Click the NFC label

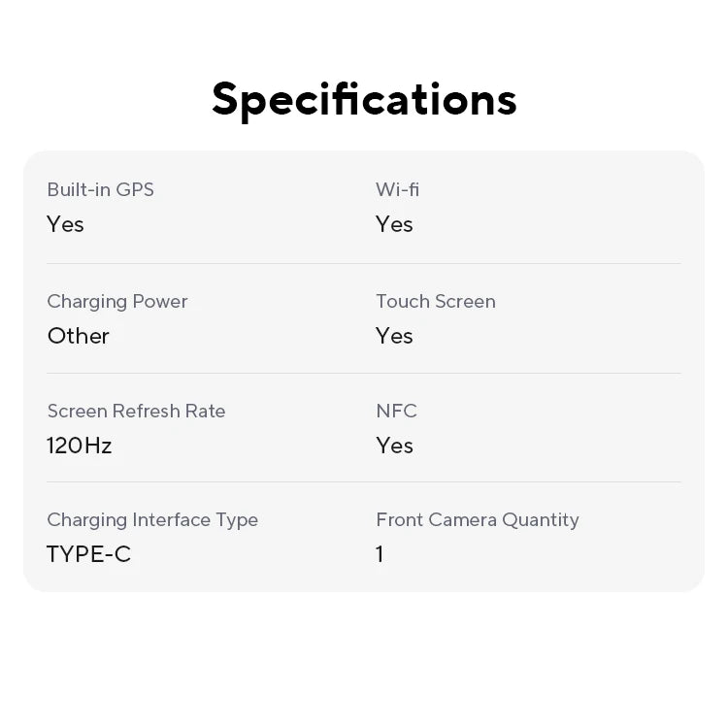396,411
